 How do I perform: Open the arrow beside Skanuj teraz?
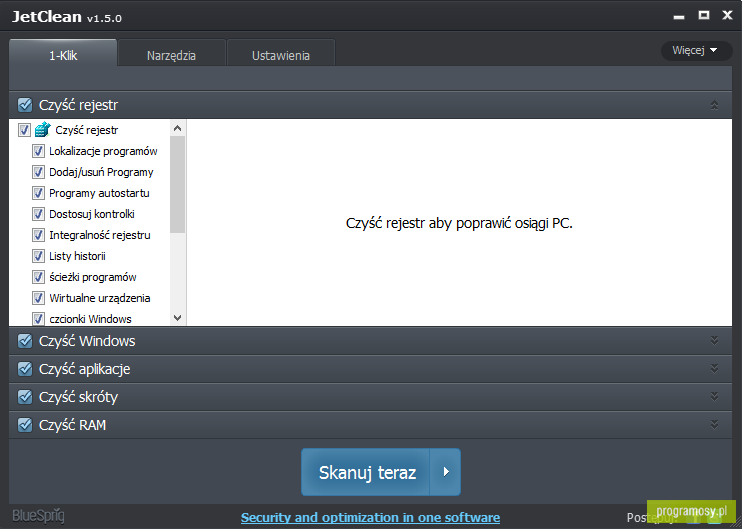[x=445, y=472]
